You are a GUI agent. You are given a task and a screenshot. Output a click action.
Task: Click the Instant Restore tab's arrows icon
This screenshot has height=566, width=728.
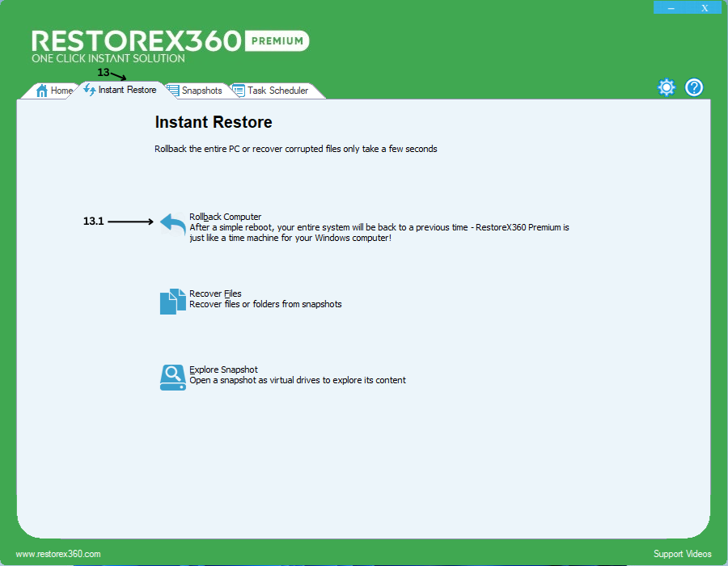[90, 90]
